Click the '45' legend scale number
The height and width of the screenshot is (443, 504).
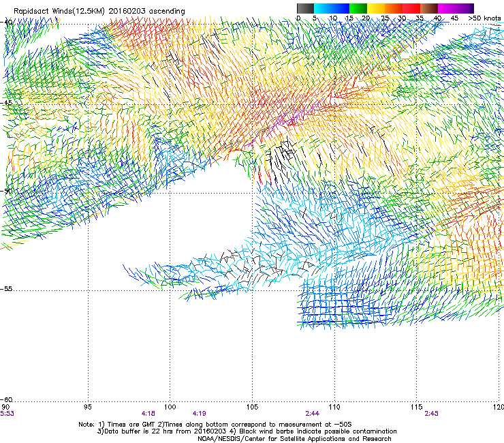(x=454, y=18)
